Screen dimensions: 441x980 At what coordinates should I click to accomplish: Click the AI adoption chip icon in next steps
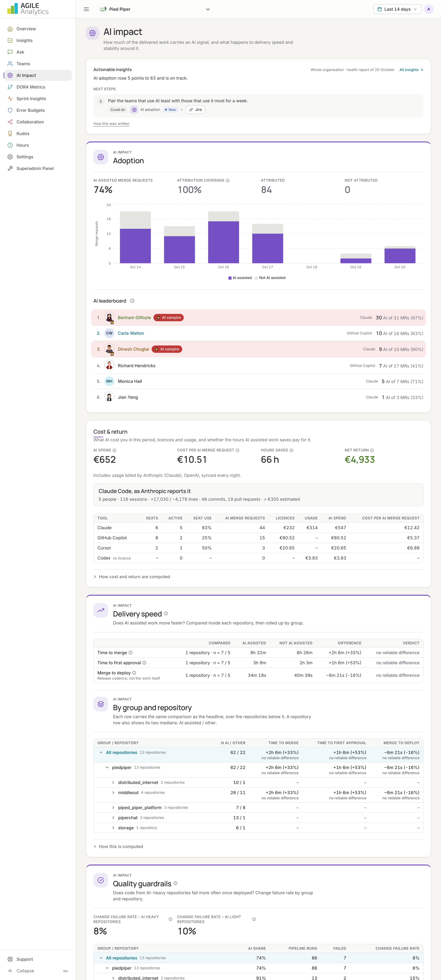tap(134, 110)
